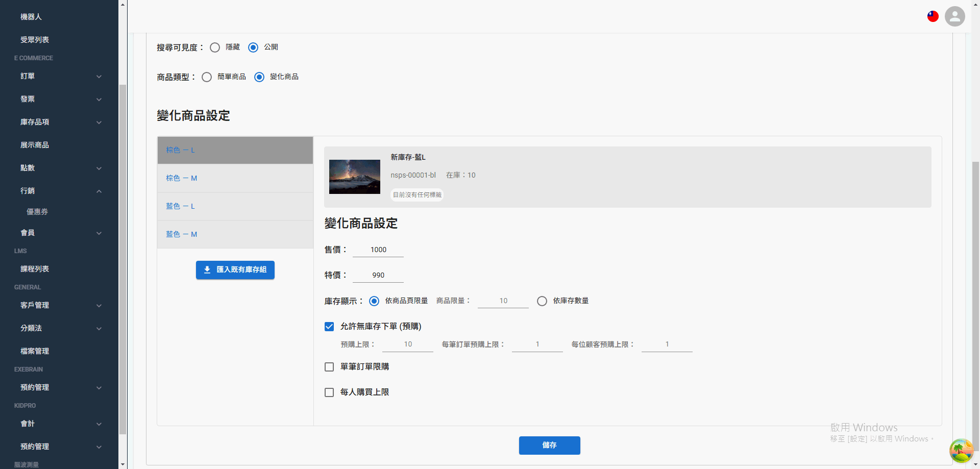
Task: Click the floating island helper icon
Action: 961,451
